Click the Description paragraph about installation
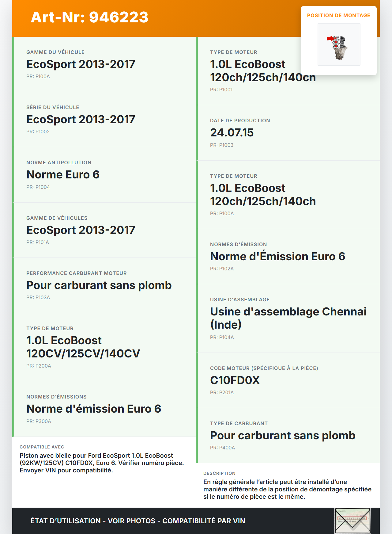This screenshot has width=392, height=534. 287,489
